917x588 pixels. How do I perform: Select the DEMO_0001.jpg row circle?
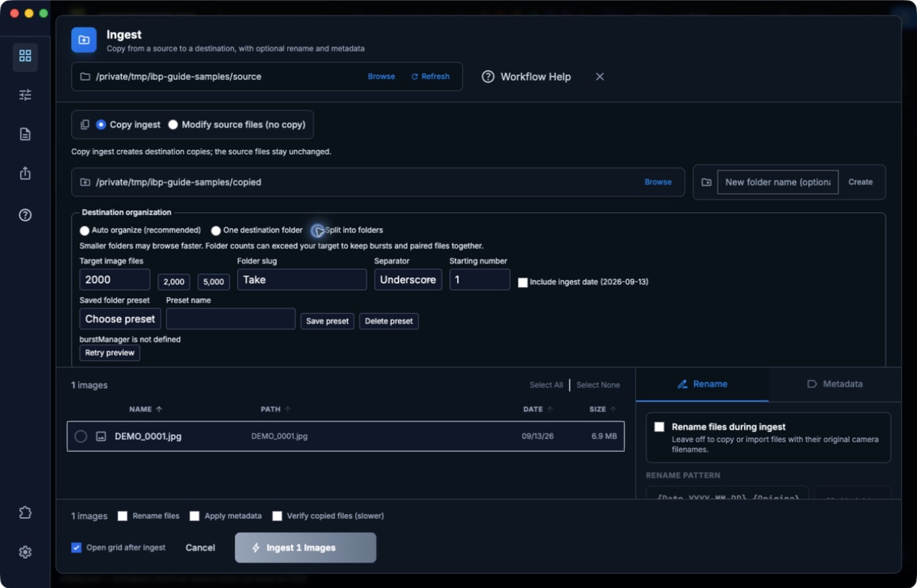click(80, 436)
